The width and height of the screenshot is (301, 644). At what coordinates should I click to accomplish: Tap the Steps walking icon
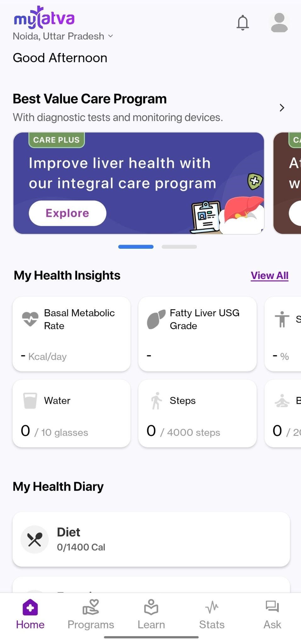pos(156,401)
